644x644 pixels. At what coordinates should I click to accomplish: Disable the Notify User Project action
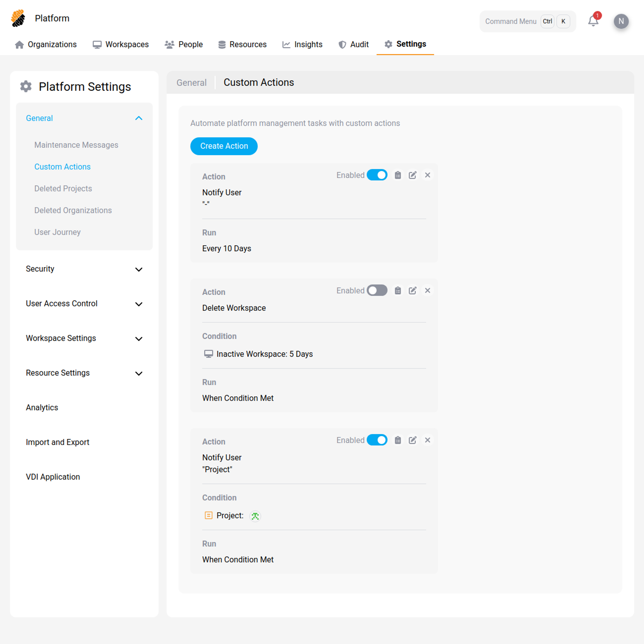click(x=377, y=440)
